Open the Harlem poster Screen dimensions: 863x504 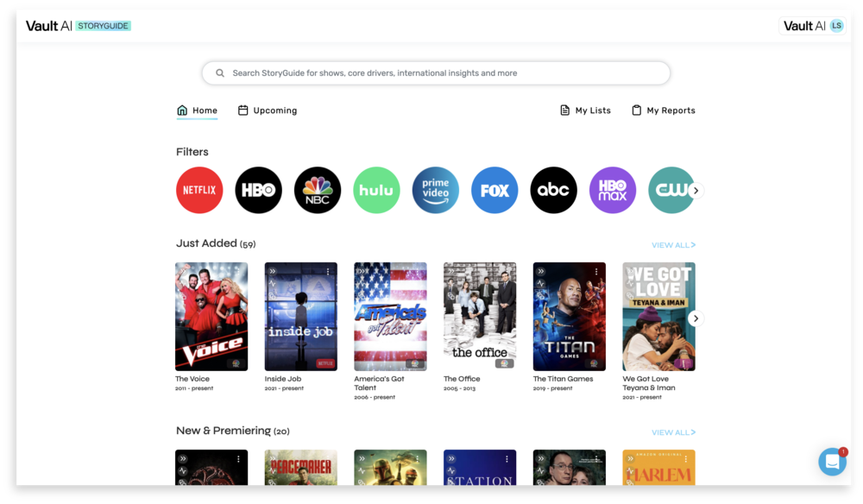[658, 468]
